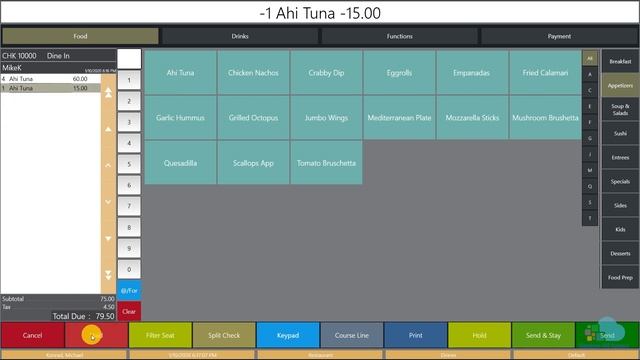Image resolution: width=640 pixels, height=360 pixels.
Task: Select the 1 Ahi Tuna 15.00 line
Action: (x=51, y=88)
